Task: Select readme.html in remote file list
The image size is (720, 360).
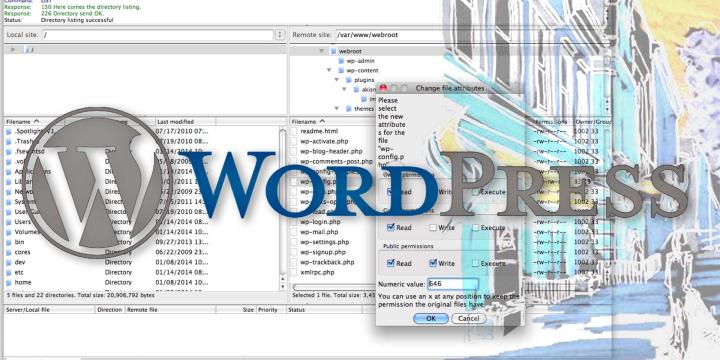Action: pyautogui.click(x=319, y=131)
